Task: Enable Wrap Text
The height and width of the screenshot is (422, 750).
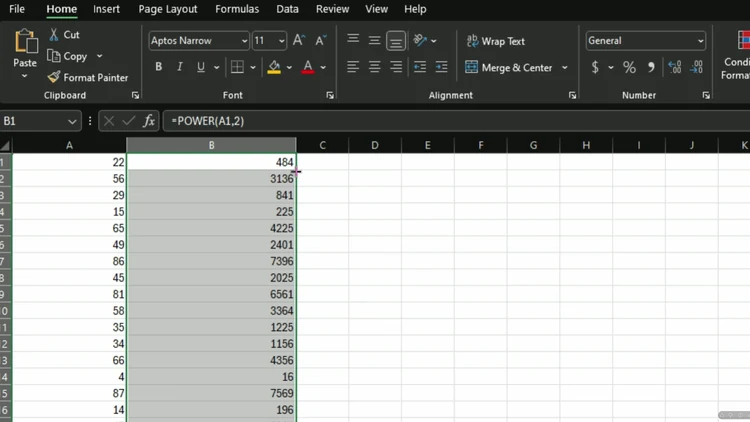Action: [496, 41]
